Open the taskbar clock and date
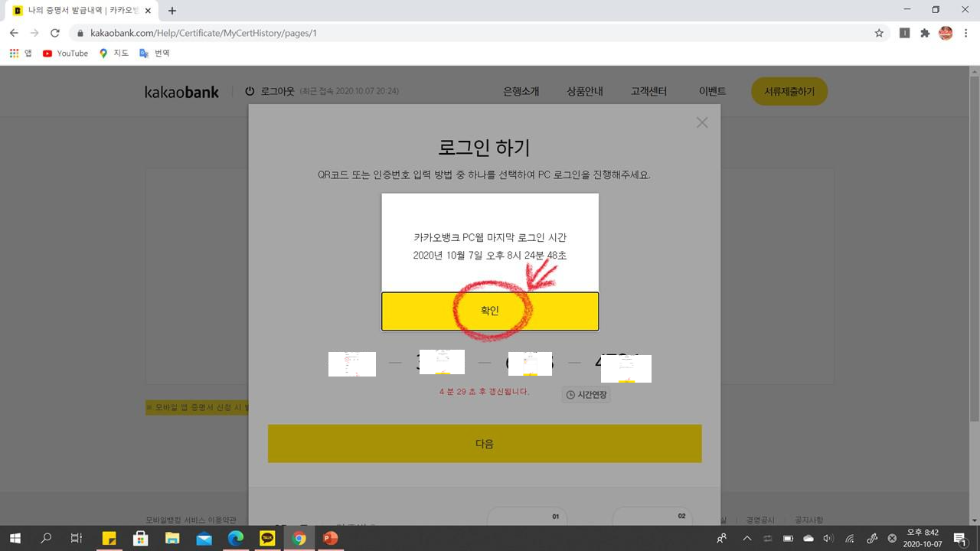 [922, 538]
